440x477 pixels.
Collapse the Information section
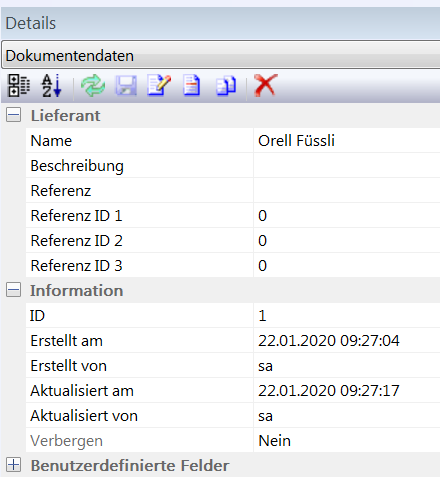pos(13,290)
